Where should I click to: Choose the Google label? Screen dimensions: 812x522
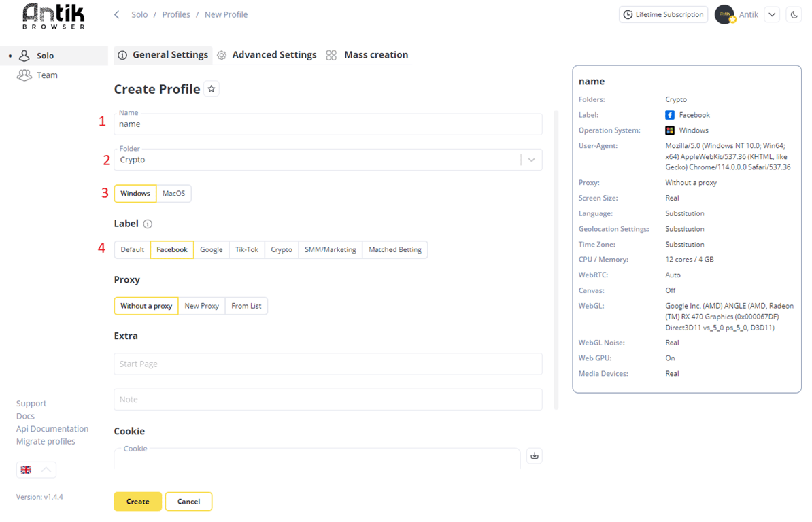[212, 250]
